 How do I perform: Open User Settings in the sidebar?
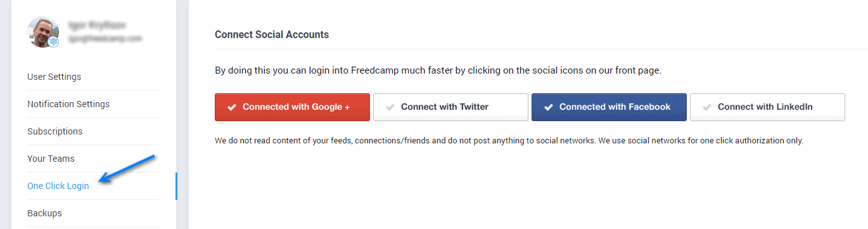(x=54, y=77)
